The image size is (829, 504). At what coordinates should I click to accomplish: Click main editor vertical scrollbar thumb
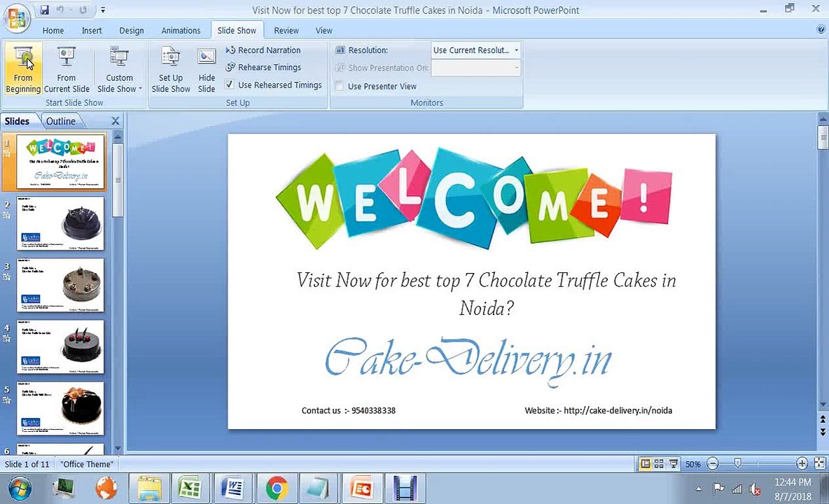[823, 137]
